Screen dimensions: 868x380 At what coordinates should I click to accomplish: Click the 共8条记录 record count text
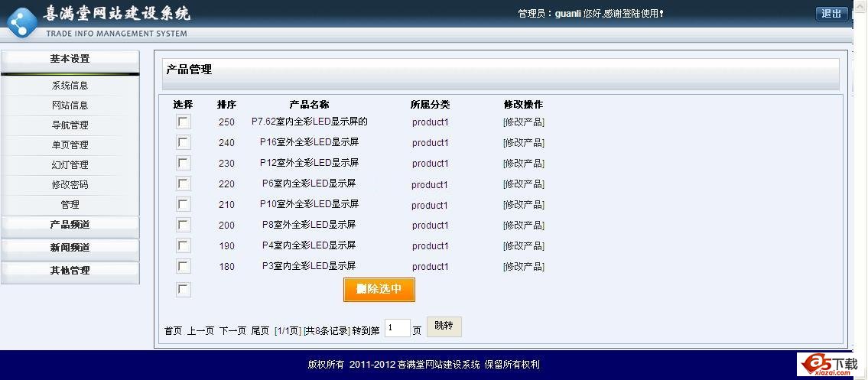point(327,331)
